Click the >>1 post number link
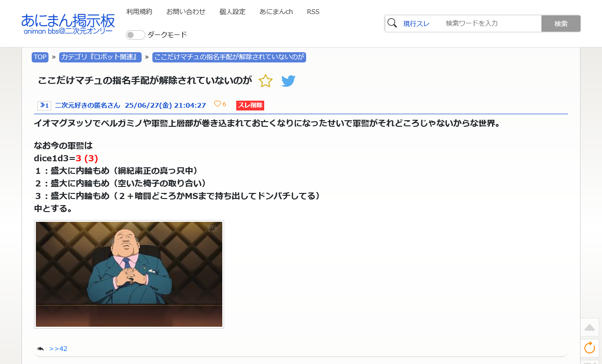Screen dimensions: 602x364 (44, 106)
